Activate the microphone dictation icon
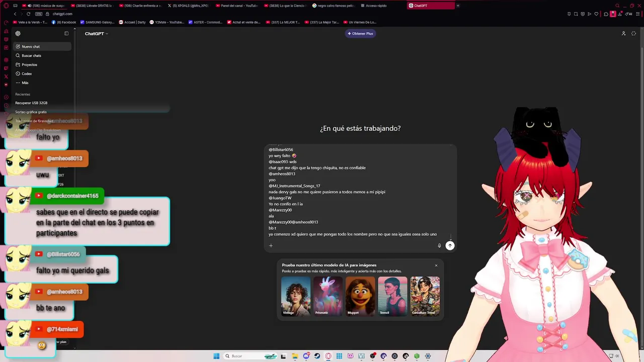 coord(439,246)
